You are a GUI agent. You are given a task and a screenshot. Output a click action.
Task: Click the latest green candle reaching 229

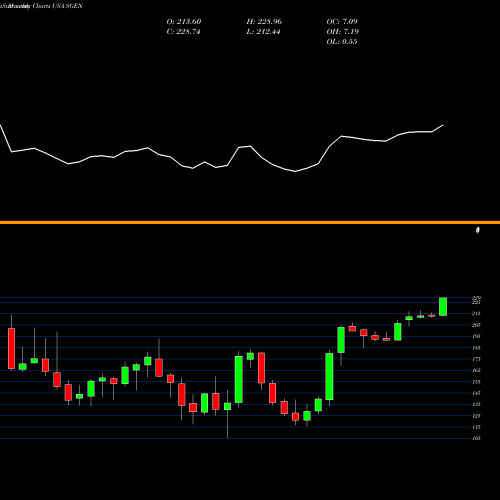[443, 306]
